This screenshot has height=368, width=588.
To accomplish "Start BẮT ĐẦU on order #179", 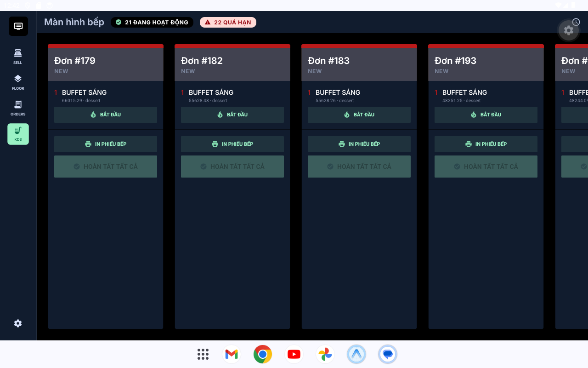I will (x=106, y=115).
